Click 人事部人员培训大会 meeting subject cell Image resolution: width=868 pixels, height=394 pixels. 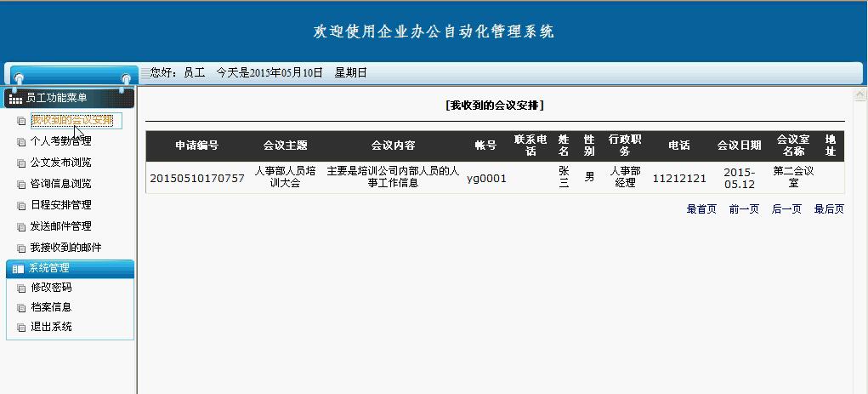(285, 177)
